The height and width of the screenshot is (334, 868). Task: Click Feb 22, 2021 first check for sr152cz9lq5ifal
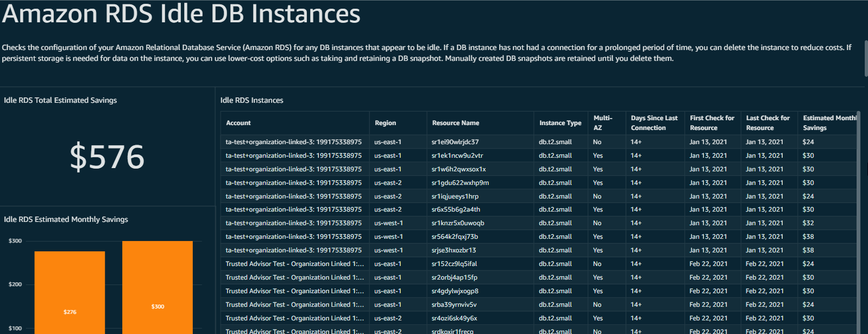point(708,264)
